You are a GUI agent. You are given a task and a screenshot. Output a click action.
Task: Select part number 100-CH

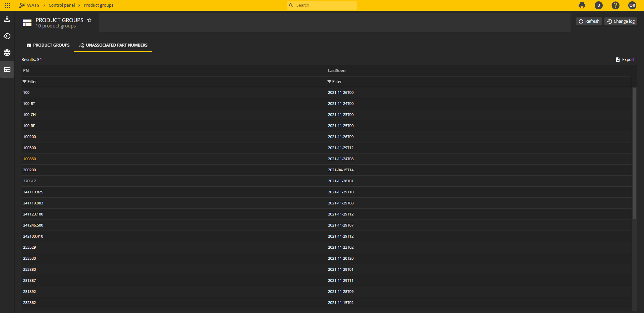pos(29,115)
